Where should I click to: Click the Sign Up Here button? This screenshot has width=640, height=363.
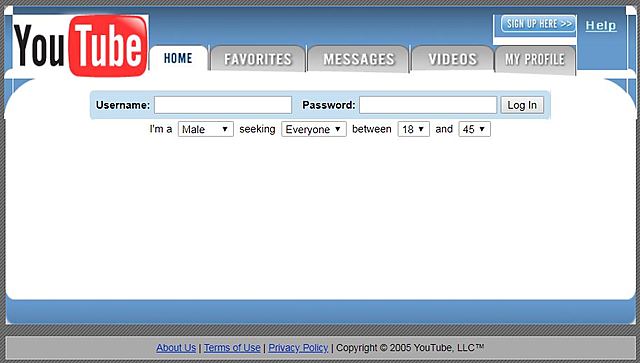coord(538,24)
